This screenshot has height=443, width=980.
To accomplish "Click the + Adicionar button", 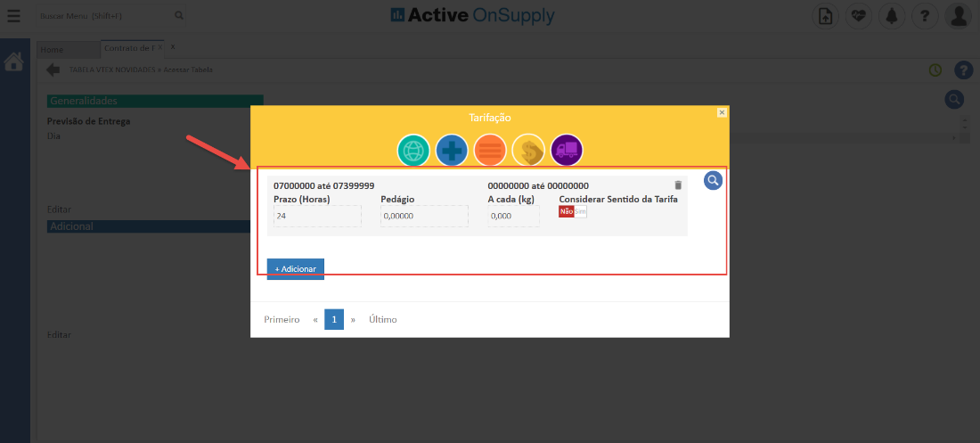I will point(295,268).
